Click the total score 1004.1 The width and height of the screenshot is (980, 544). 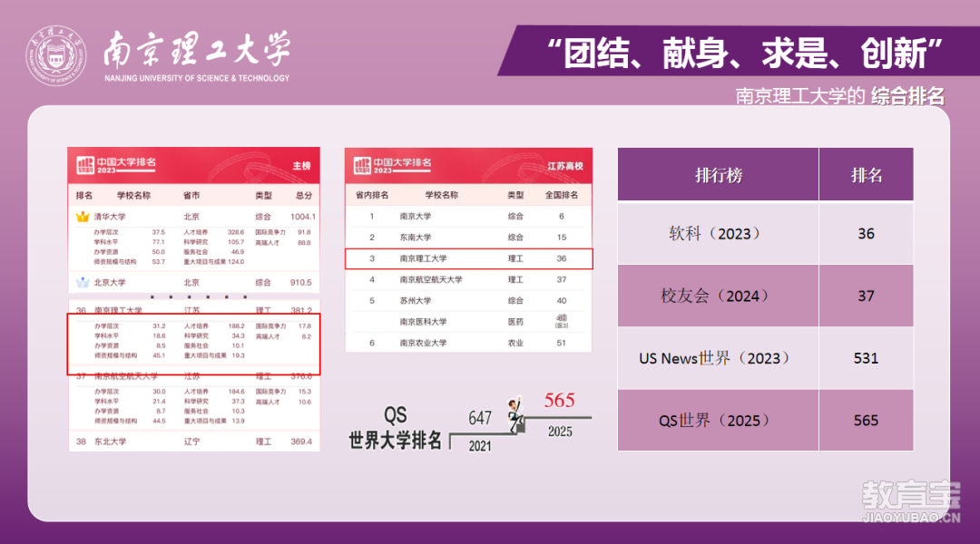303,217
